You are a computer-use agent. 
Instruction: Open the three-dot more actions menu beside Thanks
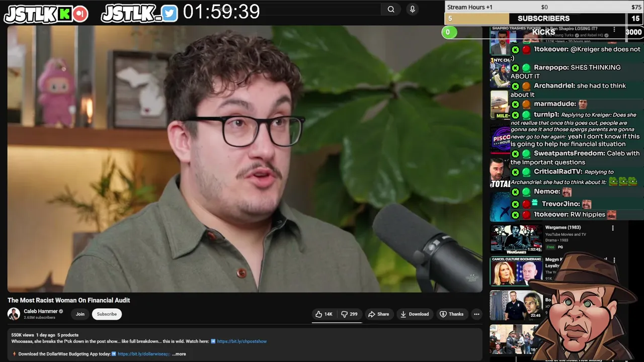(476, 314)
